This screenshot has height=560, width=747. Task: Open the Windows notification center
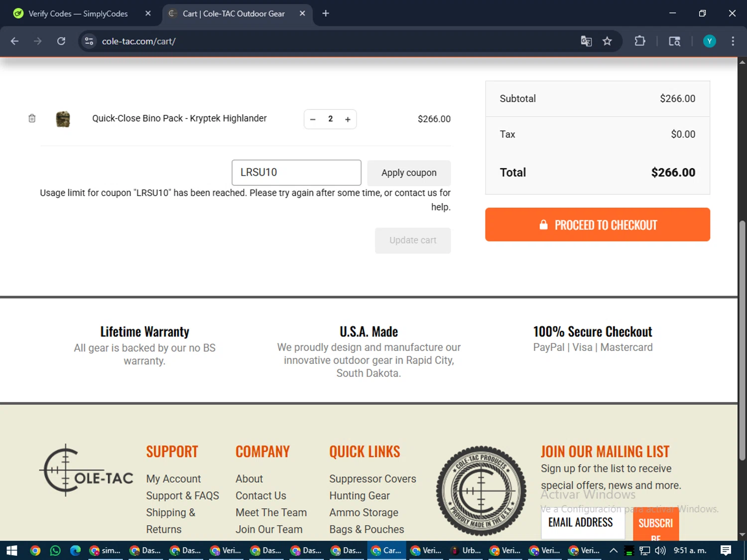pos(726,551)
